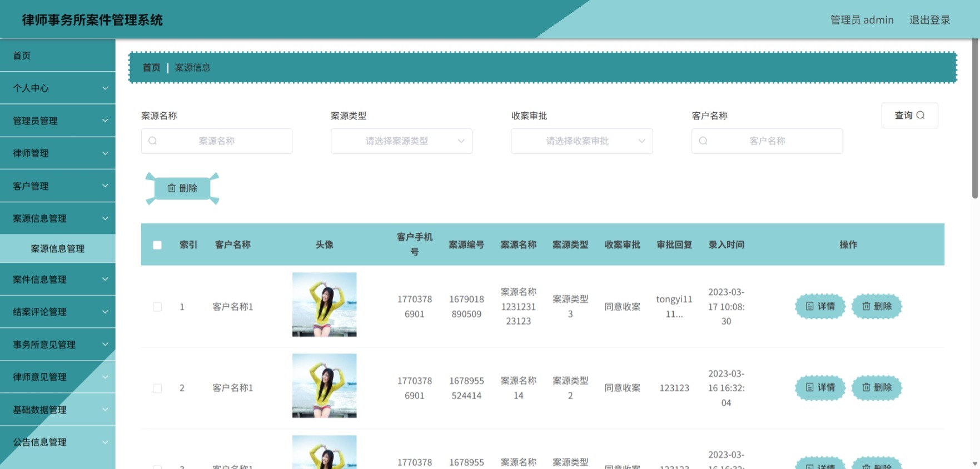The width and height of the screenshot is (980, 469).
Task: Focus the 客户名称 input field
Action: pyautogui.click(x=767, y=141)
